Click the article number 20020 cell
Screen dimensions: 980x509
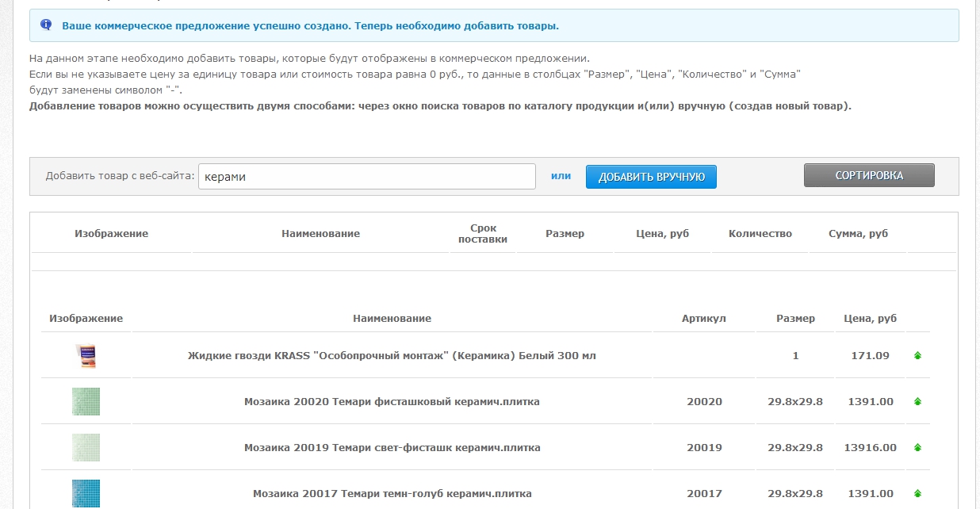(x=704, y=402)
